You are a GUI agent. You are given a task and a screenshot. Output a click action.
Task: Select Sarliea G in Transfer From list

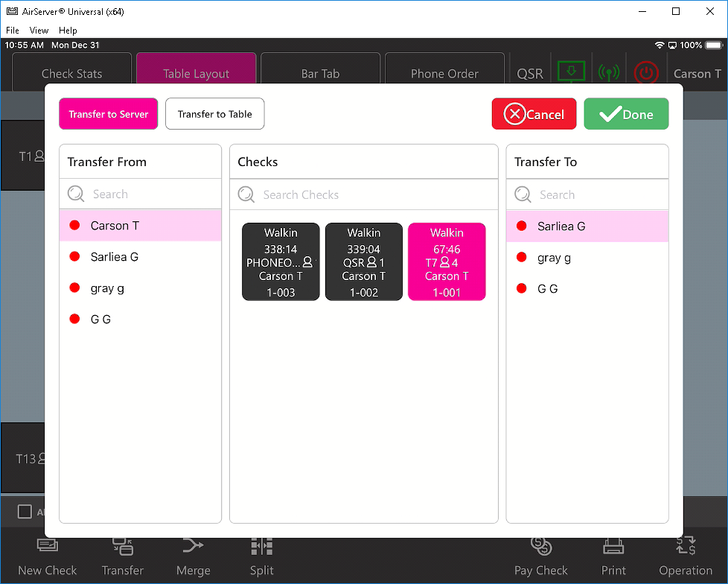coord(114,257)
